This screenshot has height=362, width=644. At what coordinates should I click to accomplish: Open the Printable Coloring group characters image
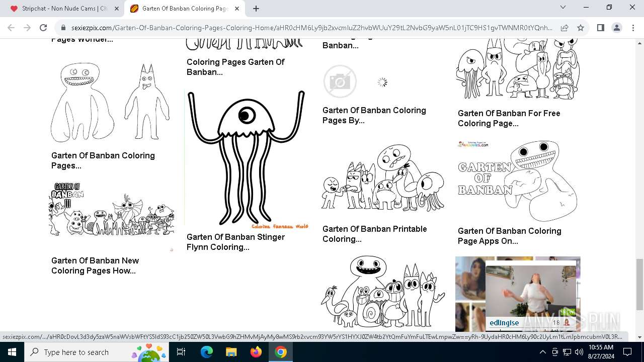(383, 177)
